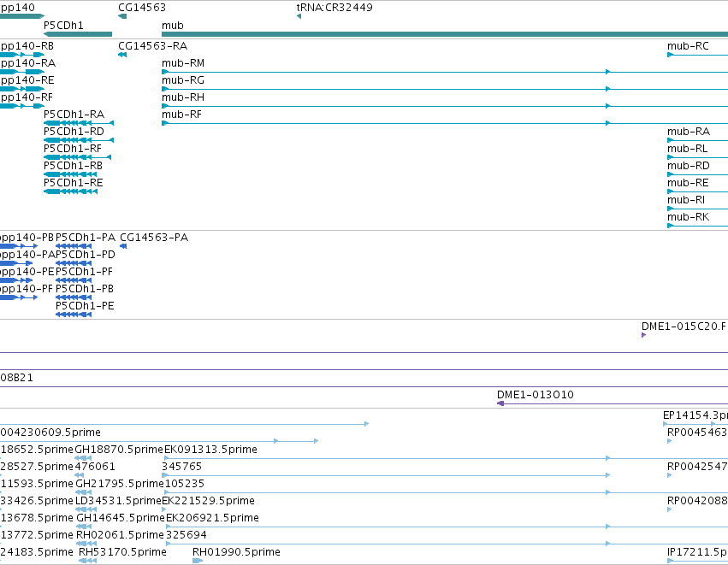The image size is (728, 565).
Task: Select the mub gene label
Action: tap(173, 26)
